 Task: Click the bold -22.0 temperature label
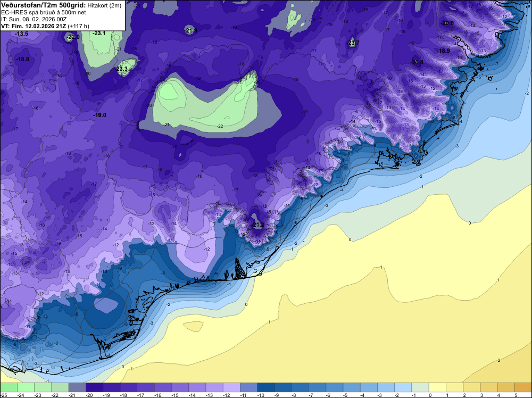pos(73,37)
